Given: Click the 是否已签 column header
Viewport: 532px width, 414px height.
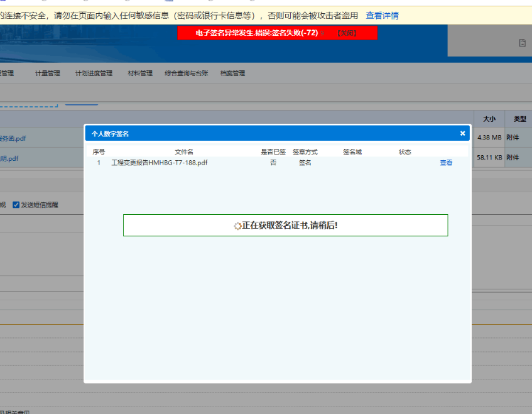Looking at the screenshot, I should 273,152.
